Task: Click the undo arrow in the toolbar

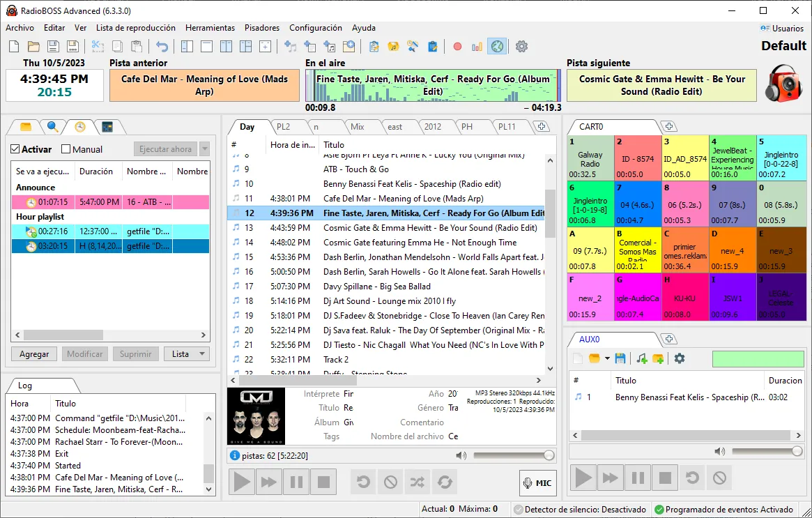Action: [162, 47]
